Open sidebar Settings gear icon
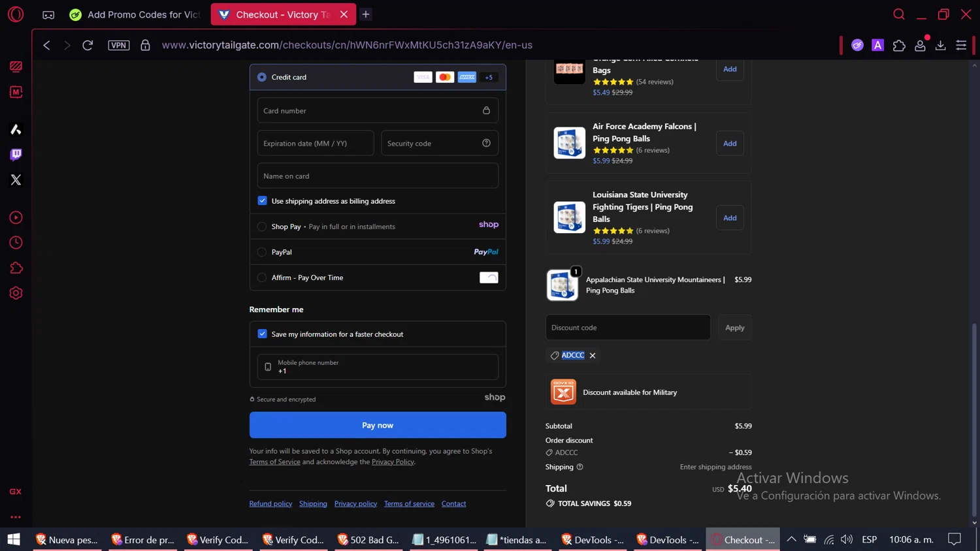The image size is (980, 551). pos(16,293)
